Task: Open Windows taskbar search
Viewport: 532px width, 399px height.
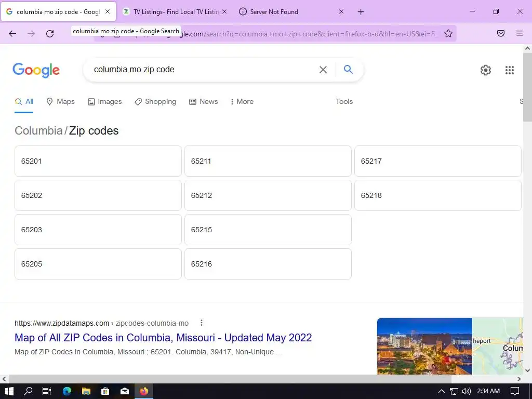Action: pos(28,391)
